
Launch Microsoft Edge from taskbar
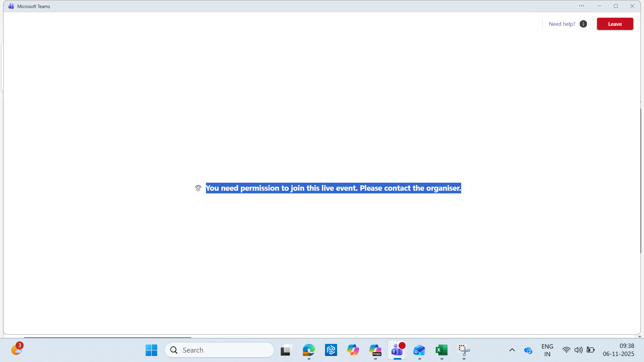pyautogui.click(x=309, y=350)
